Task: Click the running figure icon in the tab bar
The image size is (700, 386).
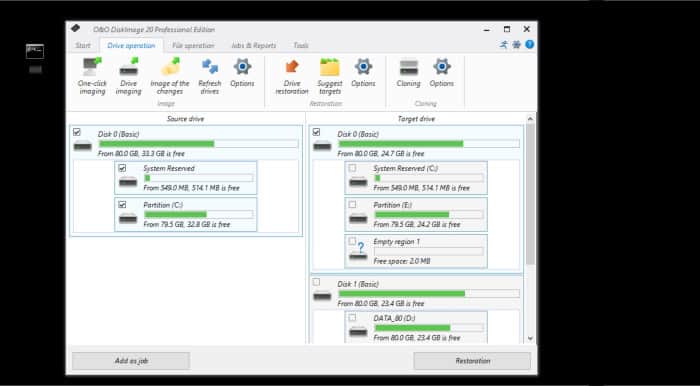Action: pos(504,44)
